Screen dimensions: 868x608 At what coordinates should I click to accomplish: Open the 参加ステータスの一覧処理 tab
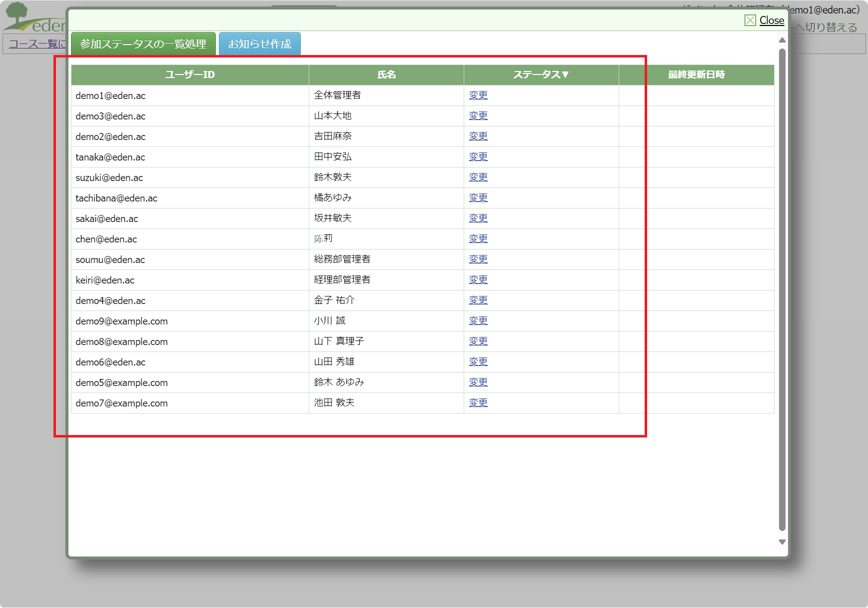143,44
